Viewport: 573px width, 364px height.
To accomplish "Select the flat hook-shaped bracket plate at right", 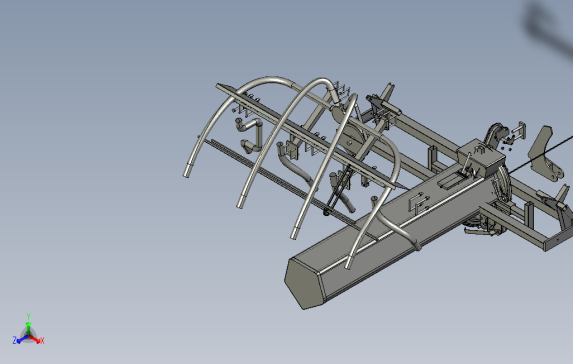I will [546, 153].
